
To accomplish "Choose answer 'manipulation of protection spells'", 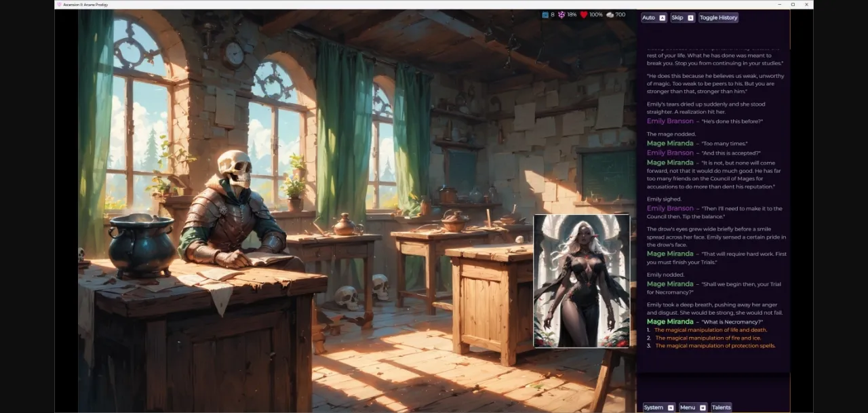I will coord(715,346).
